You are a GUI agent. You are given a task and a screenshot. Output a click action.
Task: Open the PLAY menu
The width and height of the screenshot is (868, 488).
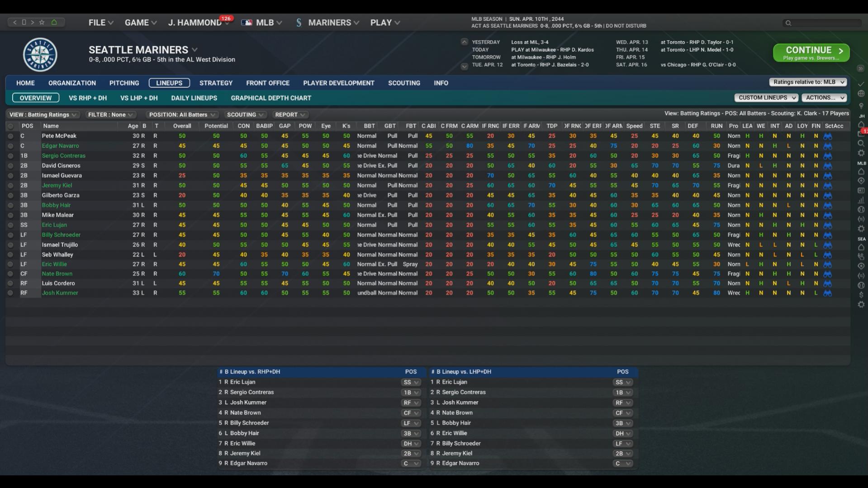(x=385, y=23)
